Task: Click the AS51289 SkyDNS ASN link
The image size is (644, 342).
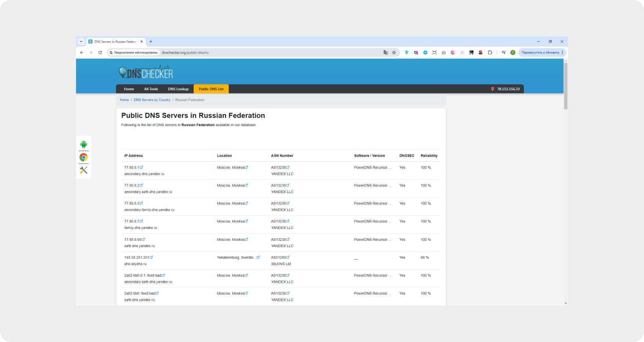Action: coord(278,257)
